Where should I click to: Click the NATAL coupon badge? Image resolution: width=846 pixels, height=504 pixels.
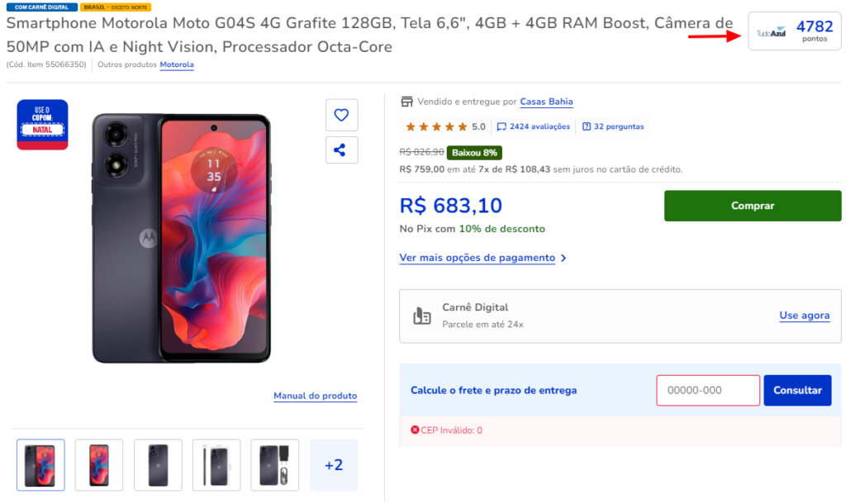click(x=42, y=125)
